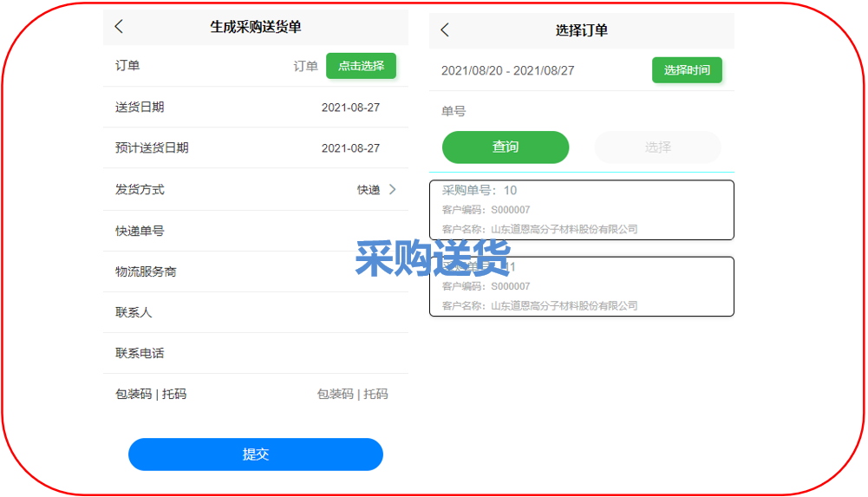Click the 订单 placeholder field
Screen dimensions: 868x497
click(x=305, y=66)
